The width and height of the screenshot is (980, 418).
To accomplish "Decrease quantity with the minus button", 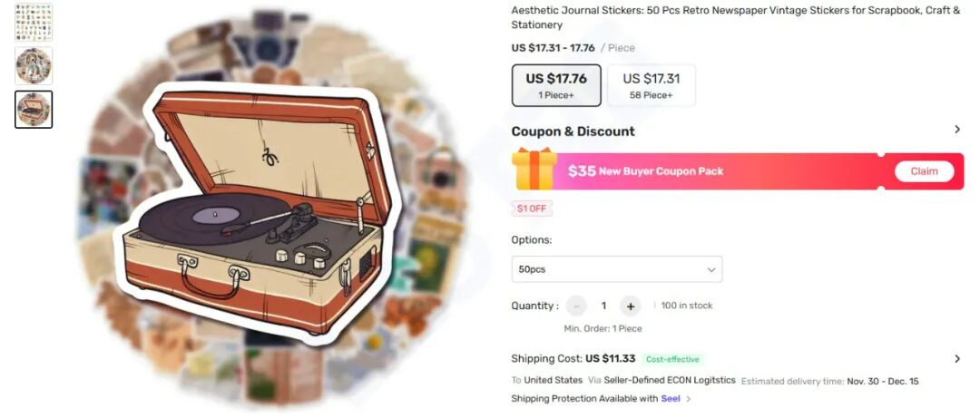I will click(576, 306).
